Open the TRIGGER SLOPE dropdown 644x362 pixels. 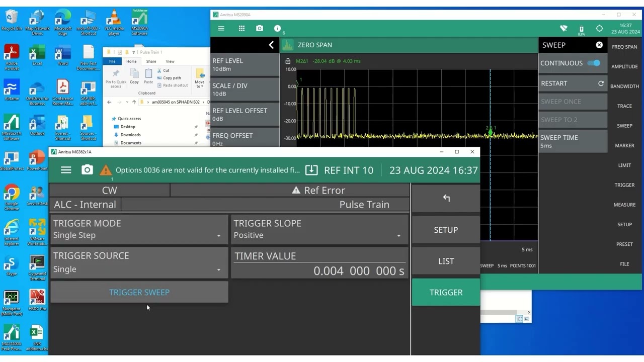pos(319,229)
